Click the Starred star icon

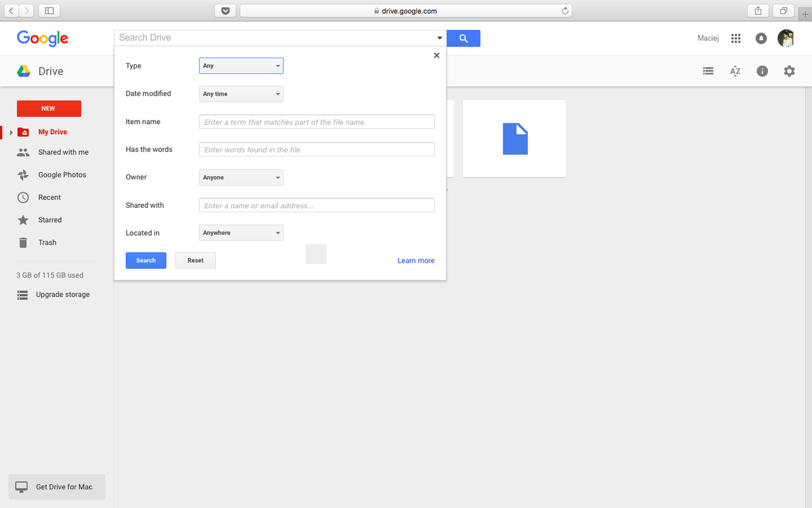24,220
